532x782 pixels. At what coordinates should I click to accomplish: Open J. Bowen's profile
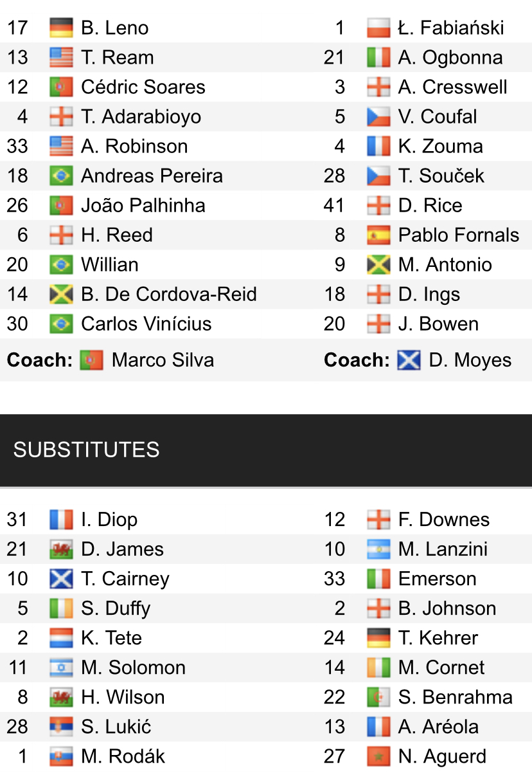(x=438, y=323)
